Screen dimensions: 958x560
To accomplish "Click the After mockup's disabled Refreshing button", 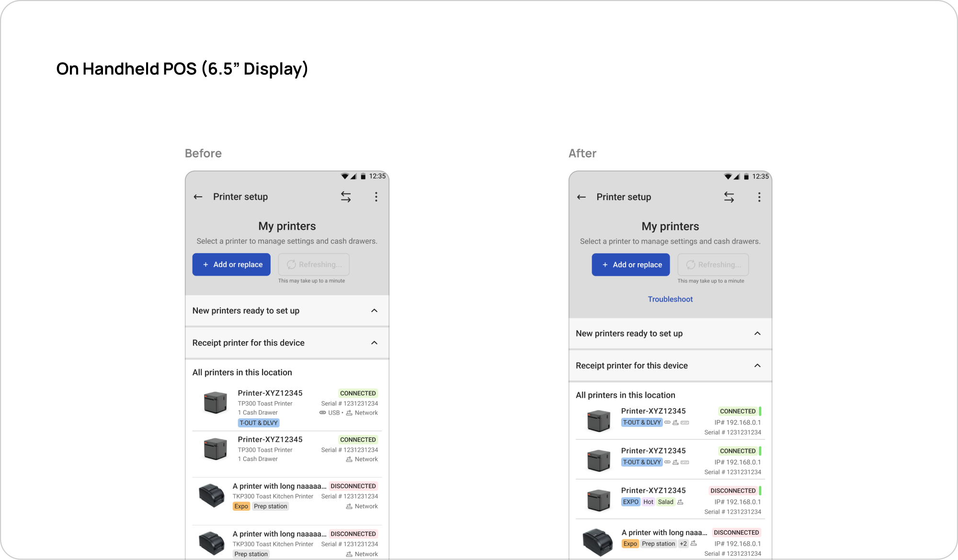I will 713,265.
